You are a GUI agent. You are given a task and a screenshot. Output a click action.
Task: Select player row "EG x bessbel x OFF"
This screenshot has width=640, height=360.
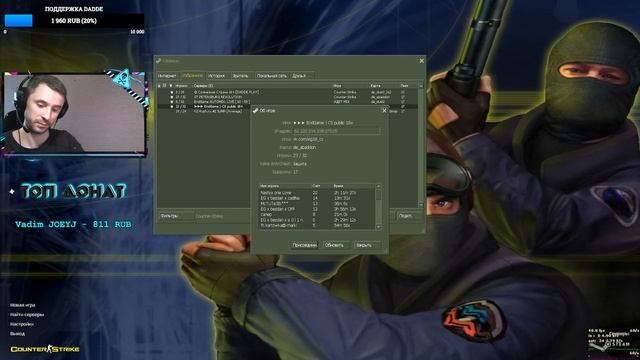click(317, 209)
